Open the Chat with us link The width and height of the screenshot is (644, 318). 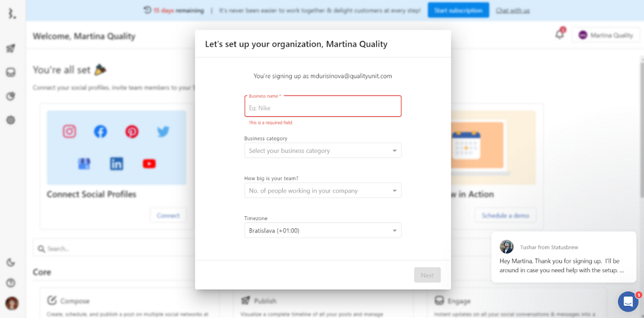click(513, 11)
